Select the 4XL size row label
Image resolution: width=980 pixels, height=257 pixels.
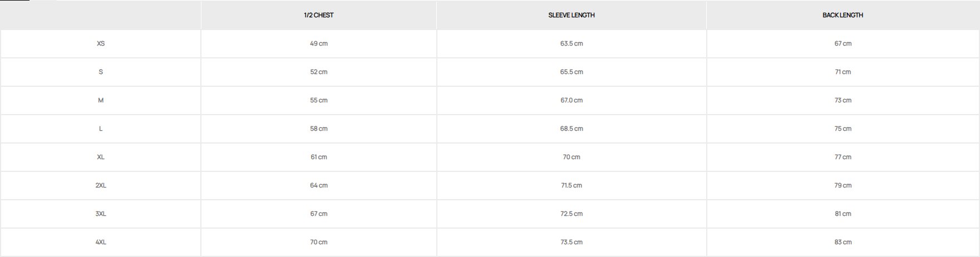coord(101,242)
